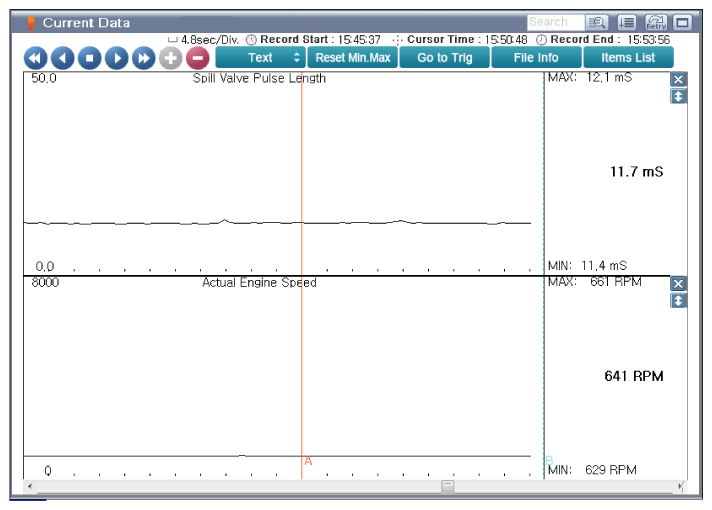Screen dimensions: 712x510
Task: Click the step backward playback button
Action: coord(62,58)
